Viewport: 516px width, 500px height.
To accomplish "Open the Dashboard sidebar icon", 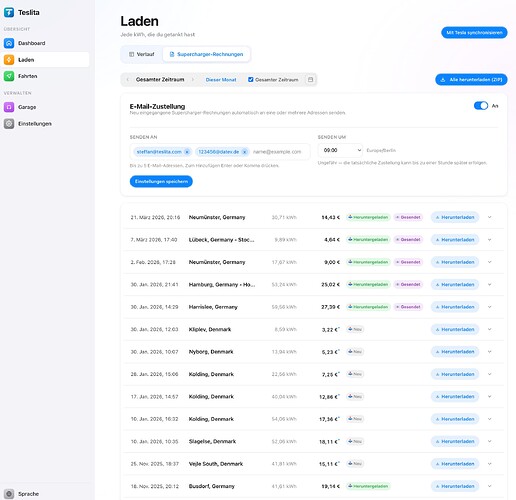I will click(9, 43).
